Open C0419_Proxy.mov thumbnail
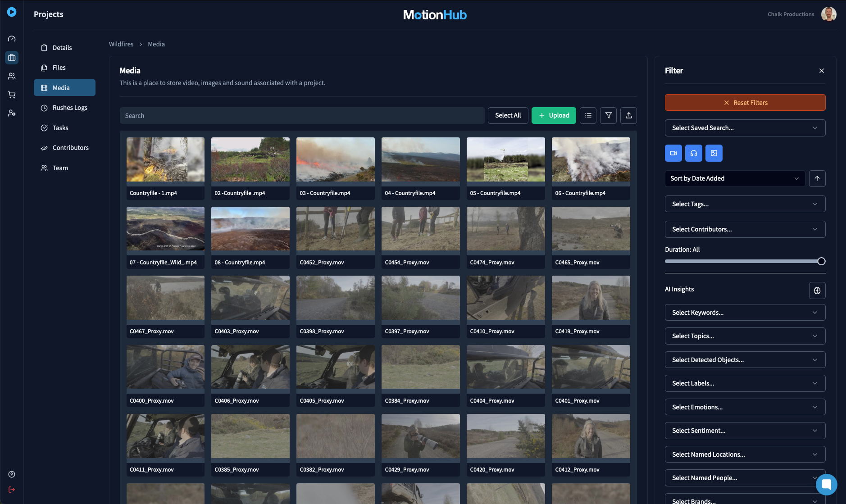The width and height of the screenshot is (846, 504). point(591,298)
